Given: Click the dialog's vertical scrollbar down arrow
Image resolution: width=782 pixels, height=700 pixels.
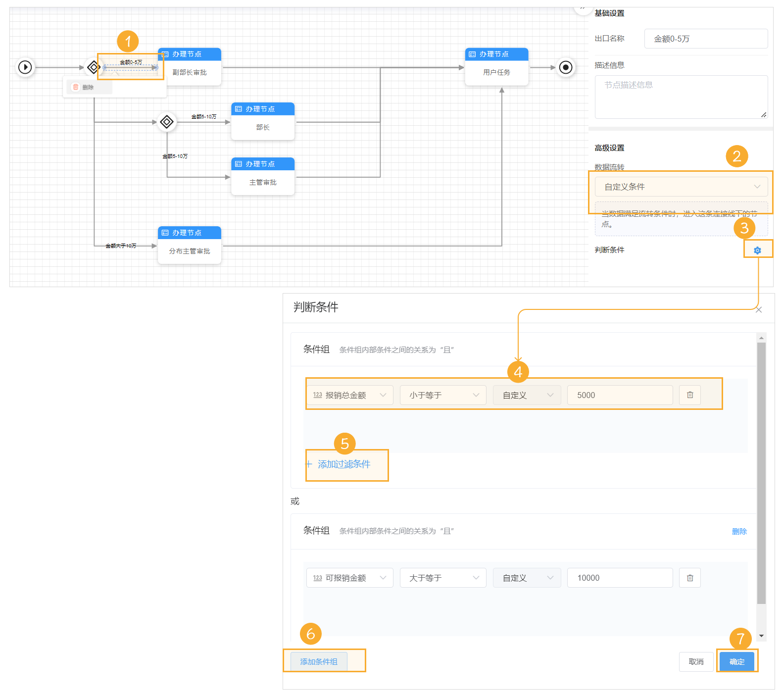Looking at the screenshot, I should coord(761,636).
